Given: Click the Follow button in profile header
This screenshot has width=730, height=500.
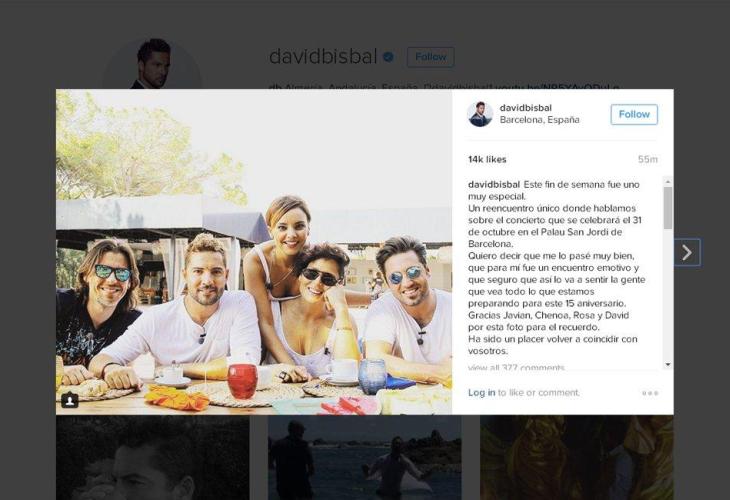Looking at the screenshot, I should [431, 57].
